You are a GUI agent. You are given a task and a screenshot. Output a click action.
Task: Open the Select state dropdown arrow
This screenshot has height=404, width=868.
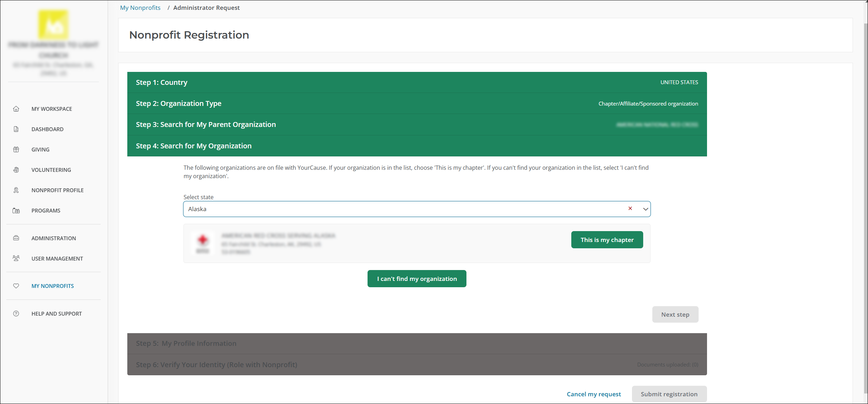[x=645, y=209]
